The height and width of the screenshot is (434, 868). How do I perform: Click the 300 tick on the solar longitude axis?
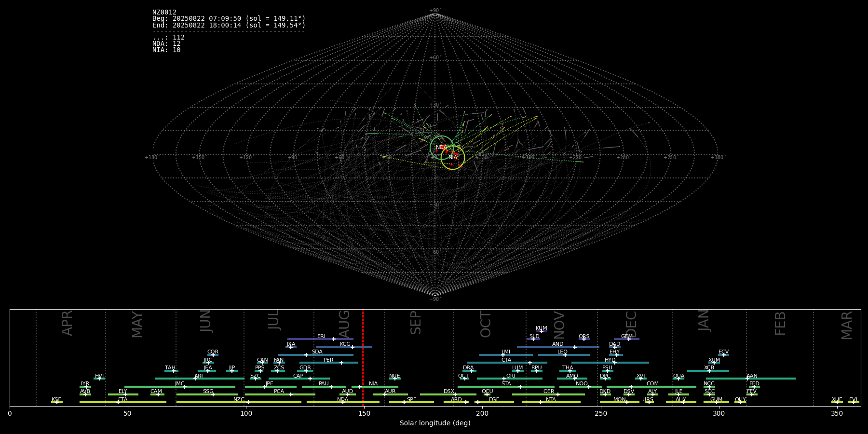click(719, 413)
